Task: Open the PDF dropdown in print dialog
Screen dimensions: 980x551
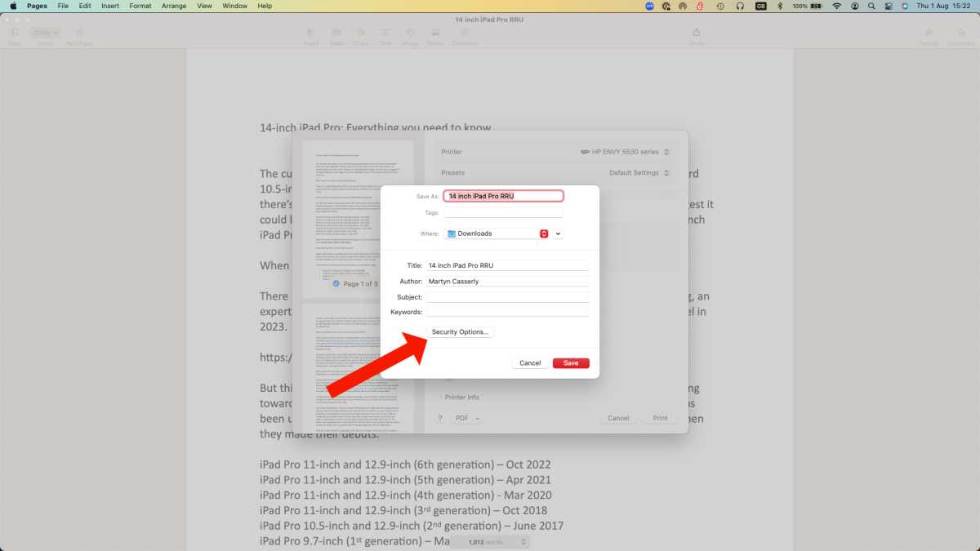Action: tap(466, 418)
